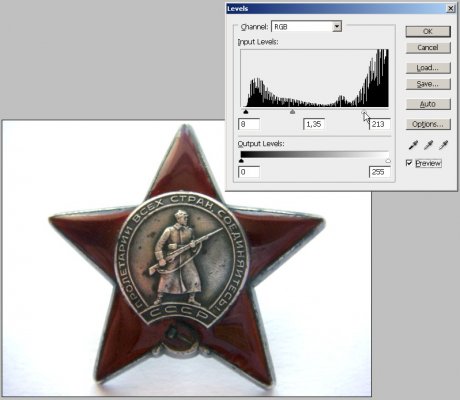
Task: Focus the output level field showing 0
Action: (x=249, y=172)
